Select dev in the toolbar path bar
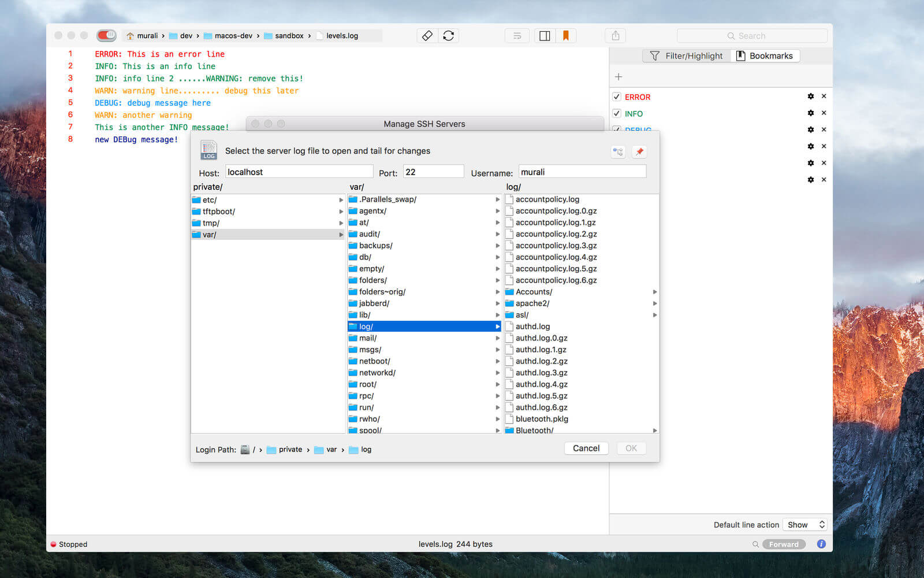The image size is (924, 578). click(x=181, y=36)
